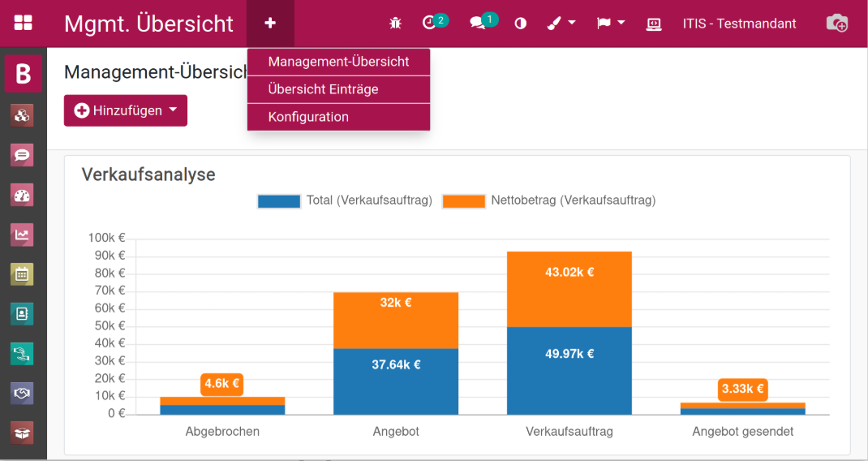Open the dashboard gauge app in sidebar
The image size is (868, 461).
pyautogui.click(x=23, y=195)
